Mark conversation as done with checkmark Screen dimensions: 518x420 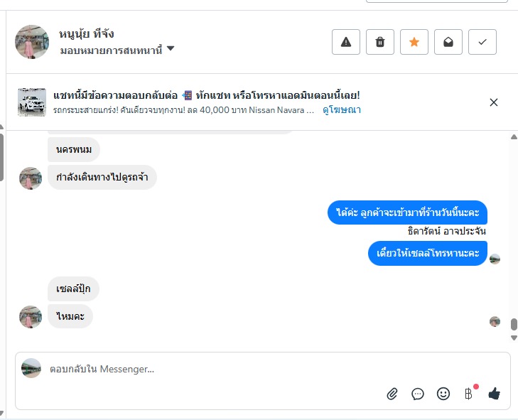(482, 42)
